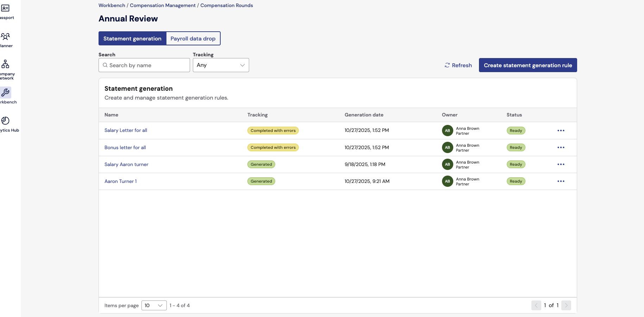Go to the next page arrow
This screenshot has height=317, width=644.
[566, 305]
